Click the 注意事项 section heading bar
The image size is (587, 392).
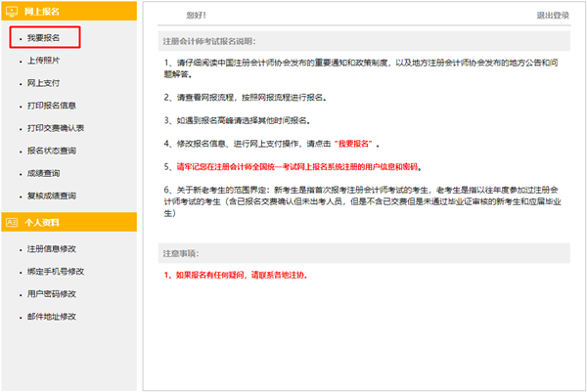pos(363,253)
